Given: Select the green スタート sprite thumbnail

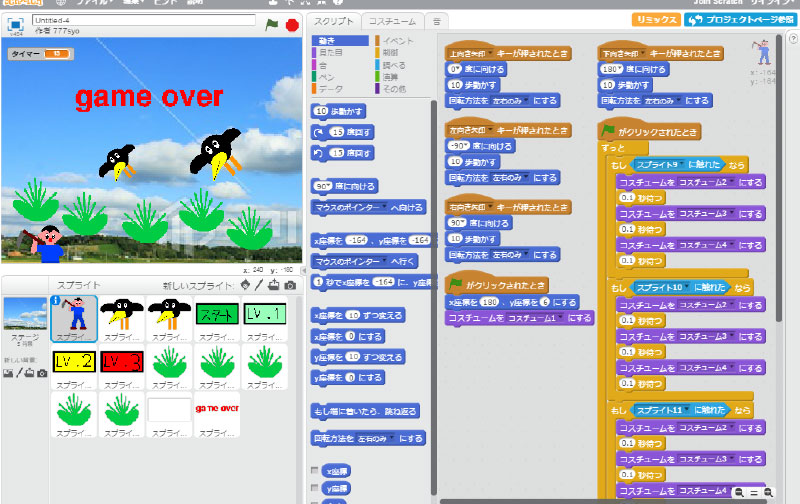Looking at the screenshot, I should 217,319.
